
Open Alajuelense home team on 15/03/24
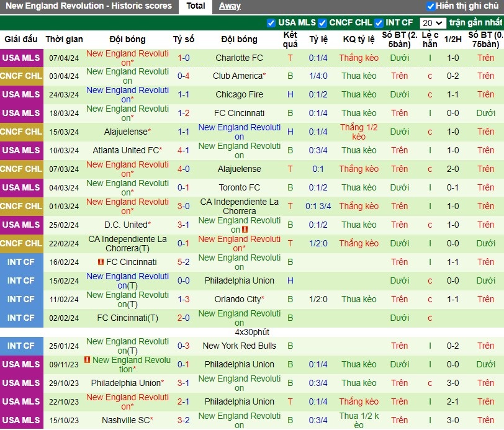click(x=125, y=132)
